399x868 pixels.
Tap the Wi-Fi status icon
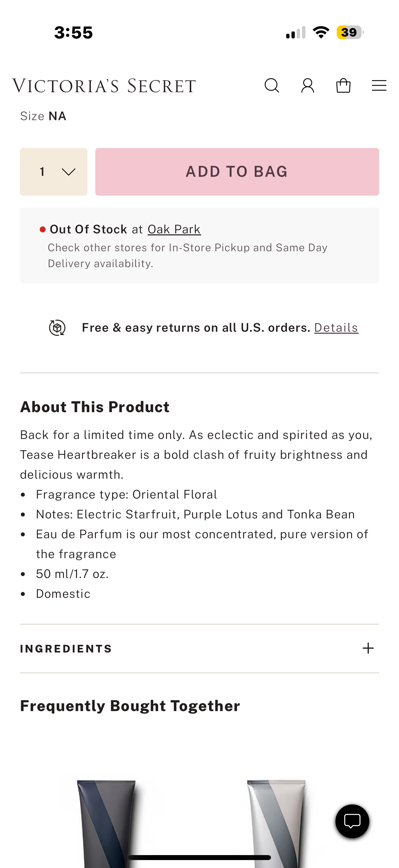321,32
